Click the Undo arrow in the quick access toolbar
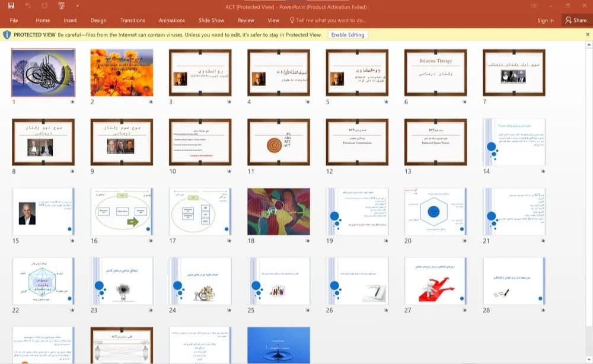This screenshot has height=364, width=593. tap(28, 6)
